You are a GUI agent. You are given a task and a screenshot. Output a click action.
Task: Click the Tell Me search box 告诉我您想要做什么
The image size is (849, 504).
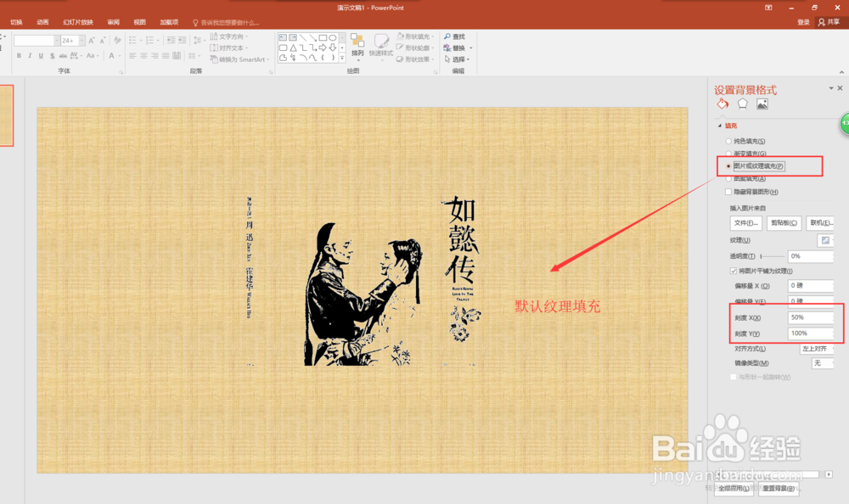[x=227, y=23]
